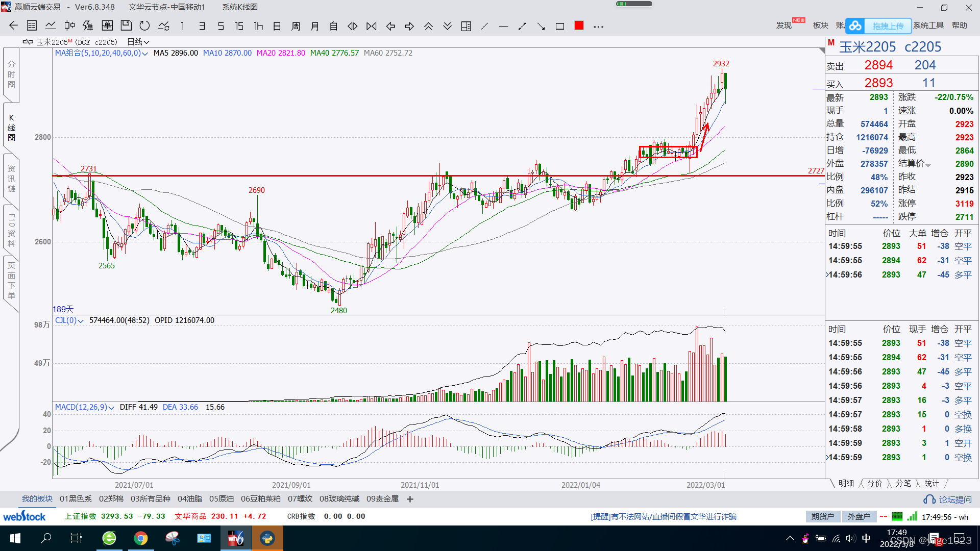Select the horizontal line drawing tool

(503, 26)
